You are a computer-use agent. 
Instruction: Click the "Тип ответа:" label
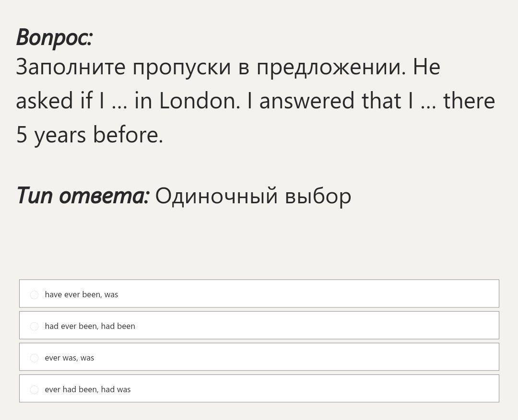[83, 196]
